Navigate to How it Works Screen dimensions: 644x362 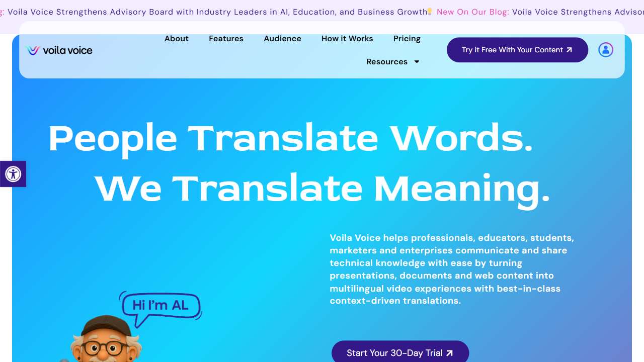347,39
